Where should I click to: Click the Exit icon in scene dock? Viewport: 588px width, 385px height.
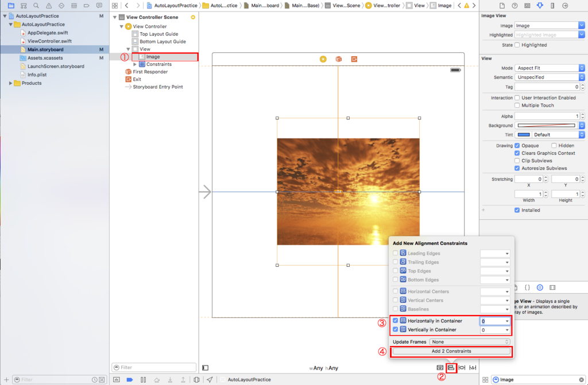354,59
